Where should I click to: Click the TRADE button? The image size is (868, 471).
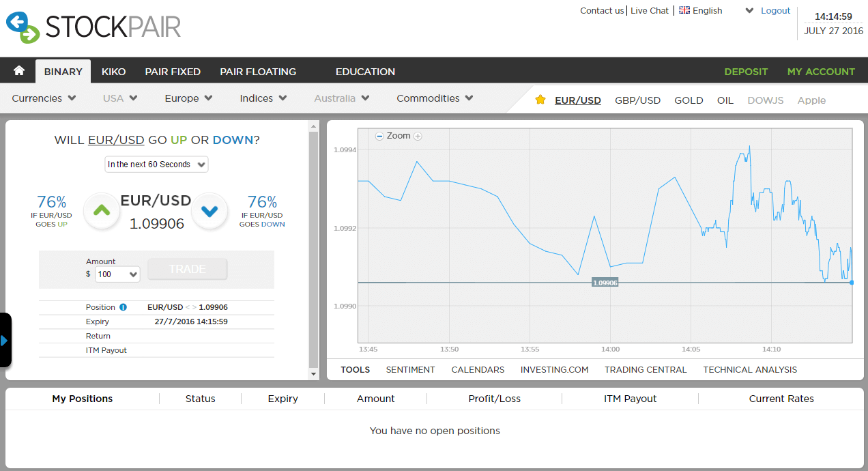(x=187, y=269)
